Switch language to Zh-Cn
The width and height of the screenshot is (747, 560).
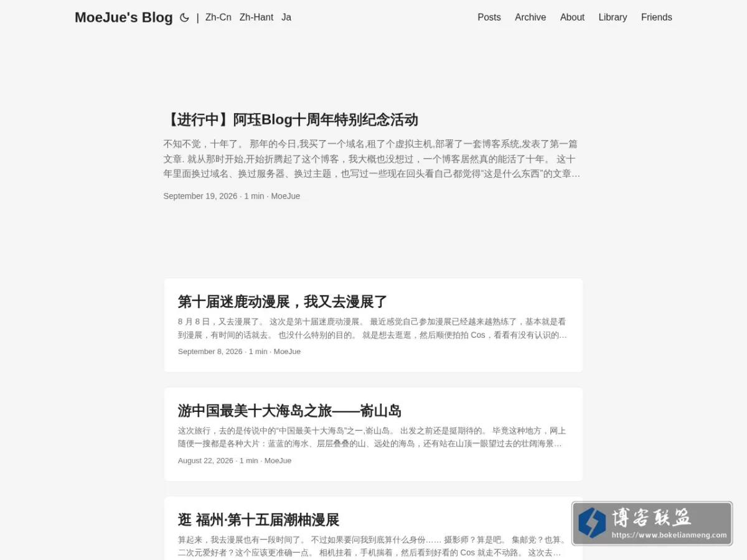(x=218, y=17)
